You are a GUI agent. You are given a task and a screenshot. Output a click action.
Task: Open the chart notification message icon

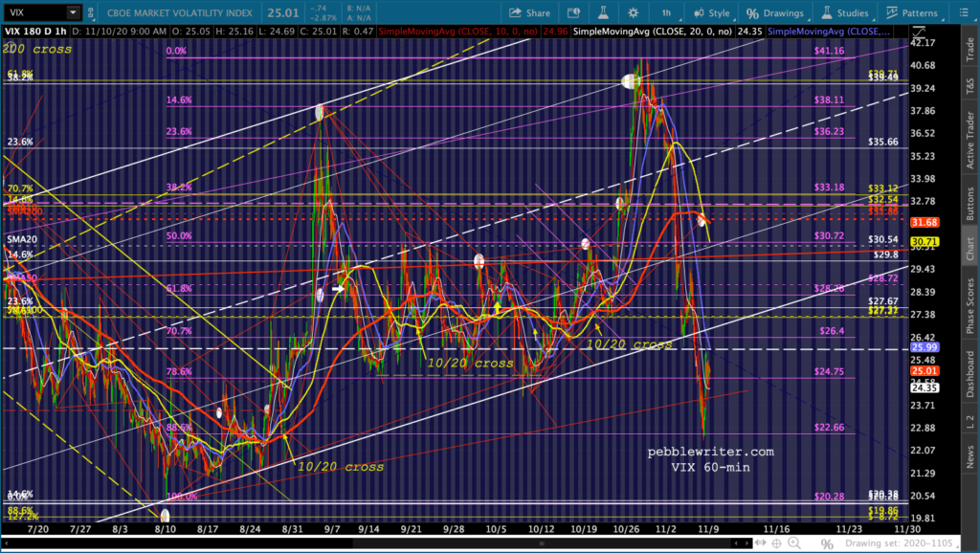(572, 12)
